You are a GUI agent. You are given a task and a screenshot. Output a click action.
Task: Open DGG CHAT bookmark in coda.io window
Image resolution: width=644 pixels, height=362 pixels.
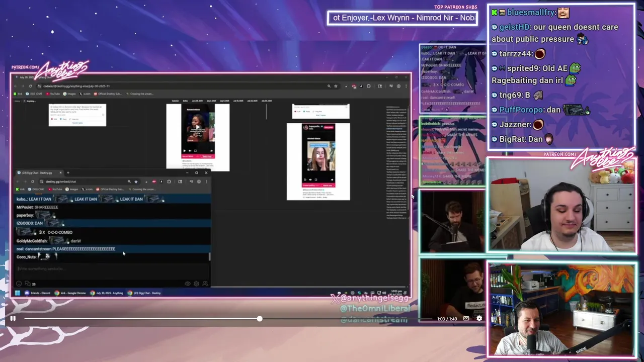(34, 94)
